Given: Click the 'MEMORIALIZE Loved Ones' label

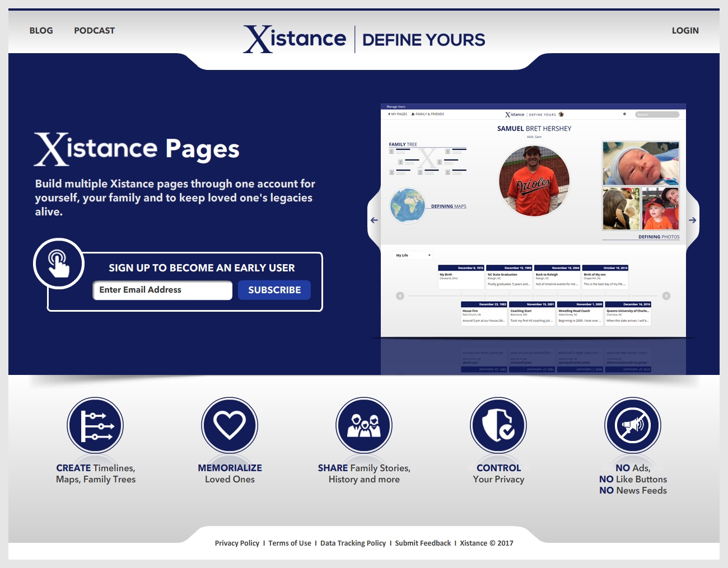Looking at the screenshot, I should 230,473.
